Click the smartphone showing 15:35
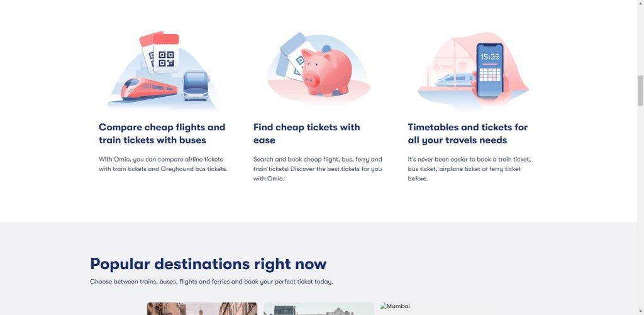This screenshot has height=315, width=644. 490,70
